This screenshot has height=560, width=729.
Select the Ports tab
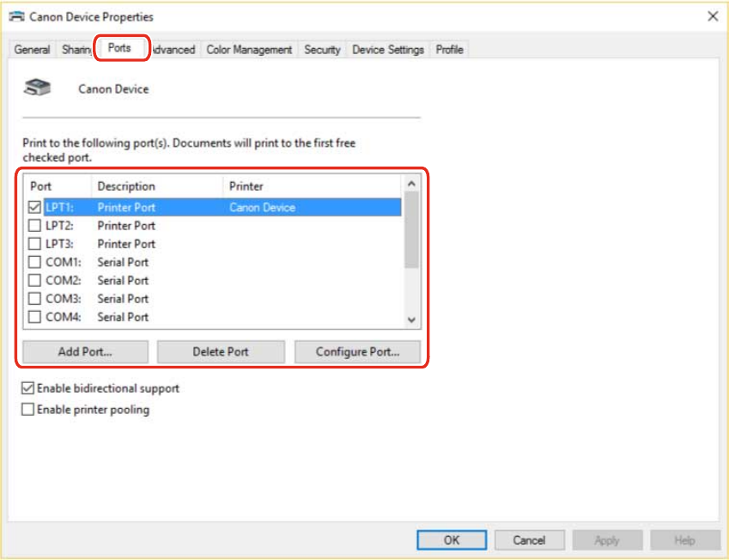pyautogui.click(x=119, y=48)
